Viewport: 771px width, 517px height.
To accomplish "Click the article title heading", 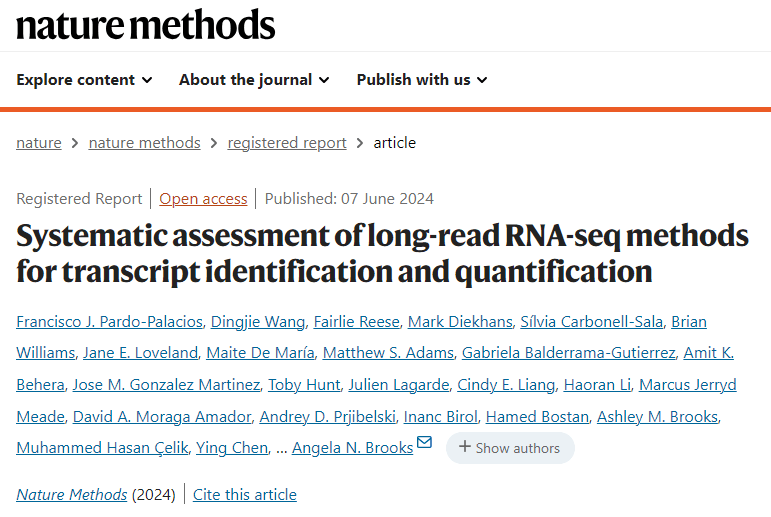I will (x=383, y=253).
